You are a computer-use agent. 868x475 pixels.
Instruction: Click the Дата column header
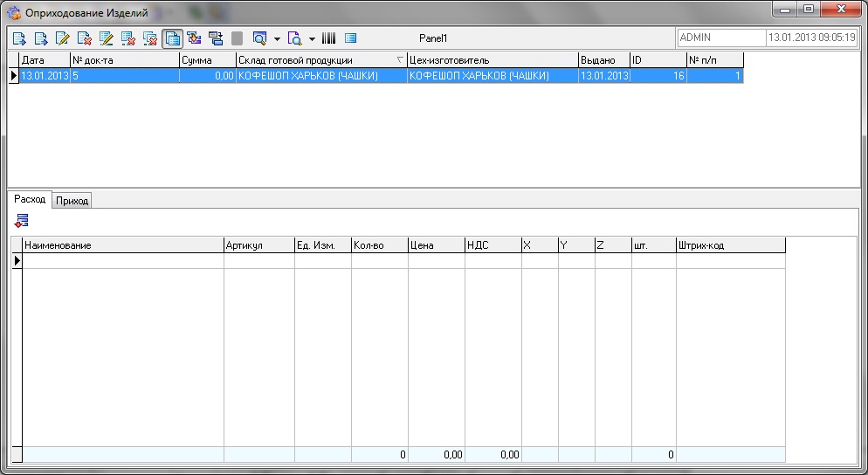coord(44,60)
